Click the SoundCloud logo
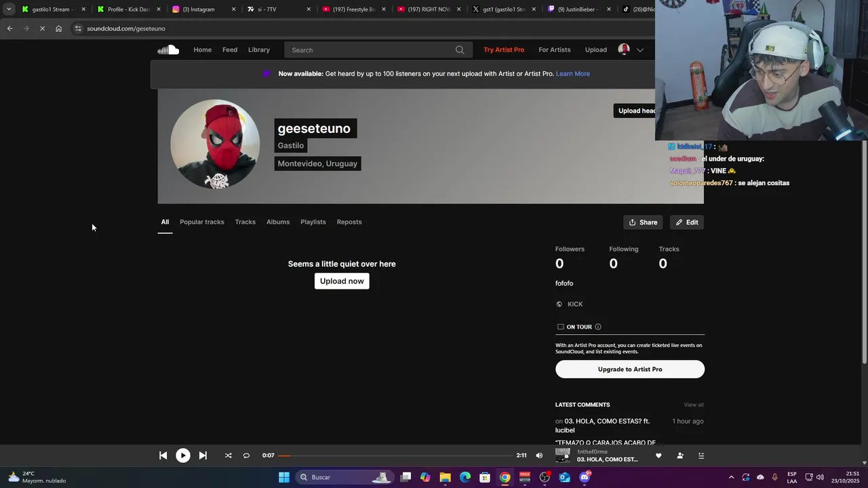868x488 pixels. [168, 49]
